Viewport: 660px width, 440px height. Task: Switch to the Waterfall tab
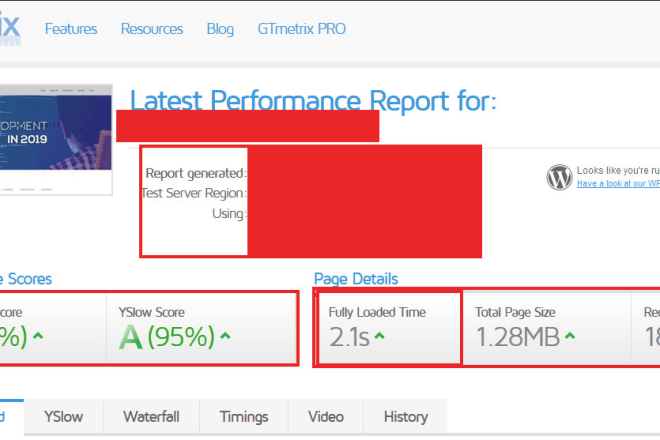pyautogui.click(x=152, y=416)
